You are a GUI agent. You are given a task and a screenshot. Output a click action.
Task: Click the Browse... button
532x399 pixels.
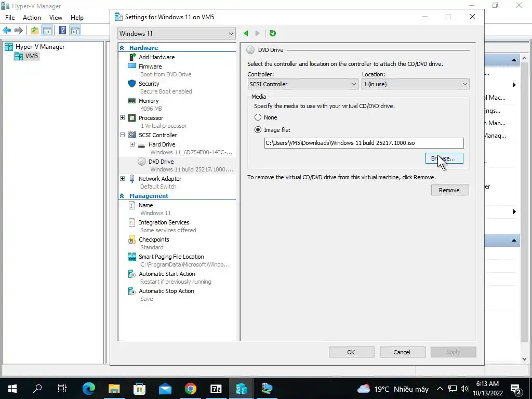tap(444, 158)
